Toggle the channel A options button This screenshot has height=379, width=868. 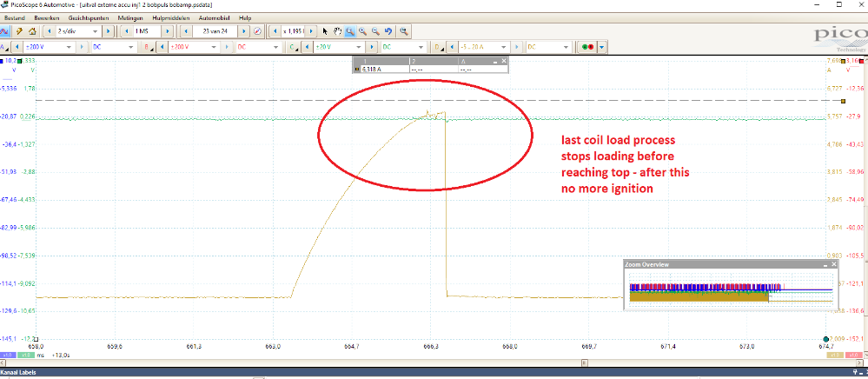click(x=5, y=47)
